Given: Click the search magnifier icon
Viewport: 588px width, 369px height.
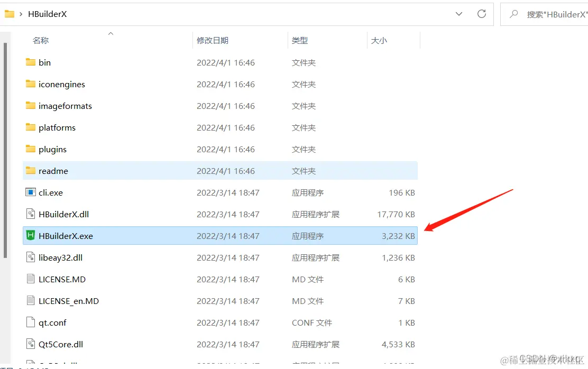Looking at the screenshot, I should point(514,14).
